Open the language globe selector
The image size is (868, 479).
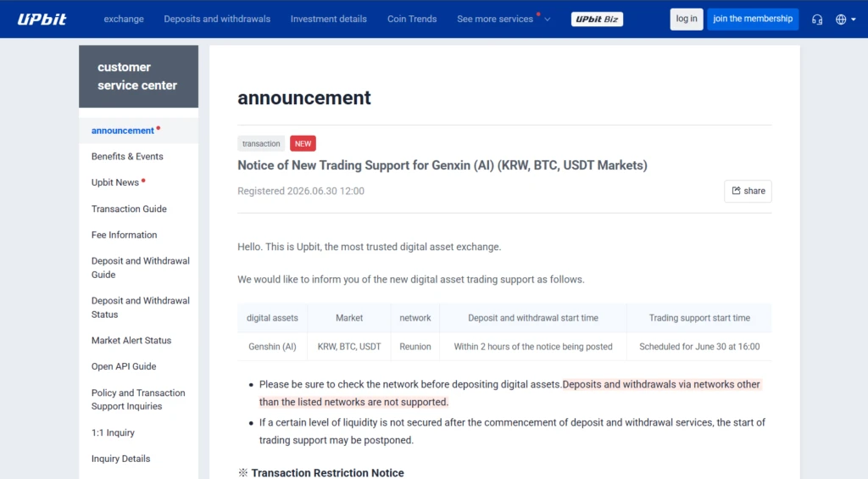(845, 19)
